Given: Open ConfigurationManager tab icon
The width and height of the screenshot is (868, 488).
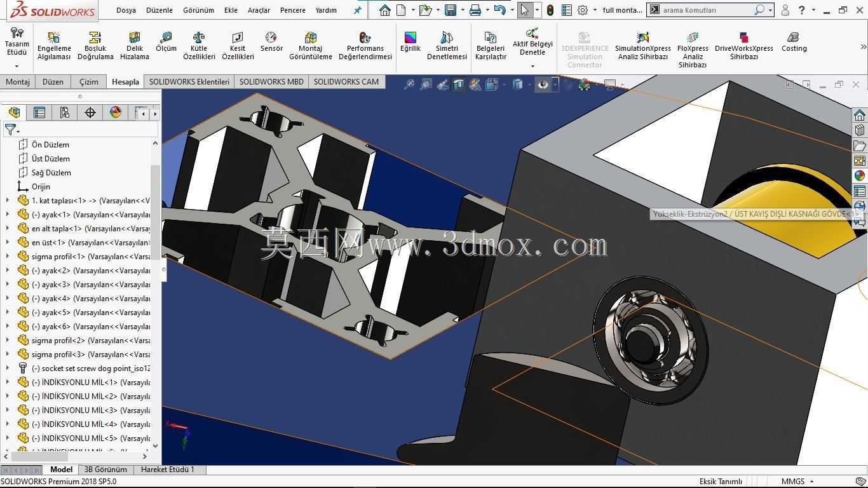Looking at the screenshot, I should pyautogui.click(x=65, y=112).
